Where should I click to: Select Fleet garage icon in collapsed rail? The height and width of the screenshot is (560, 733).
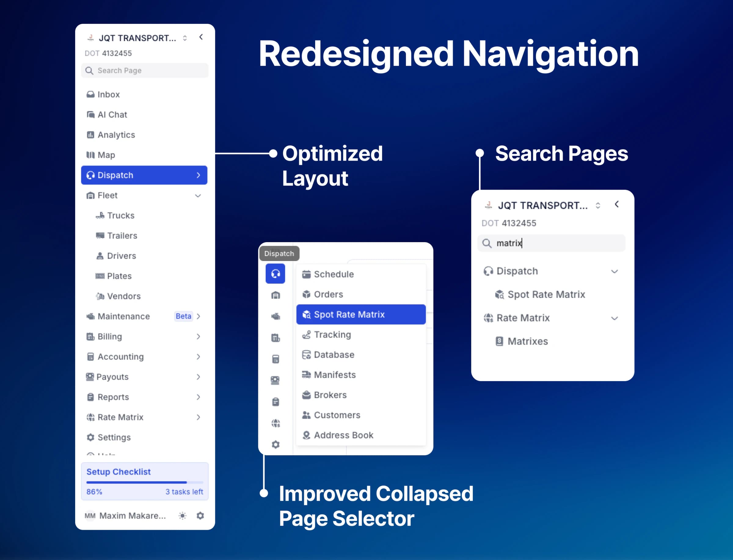click(275, 295)
